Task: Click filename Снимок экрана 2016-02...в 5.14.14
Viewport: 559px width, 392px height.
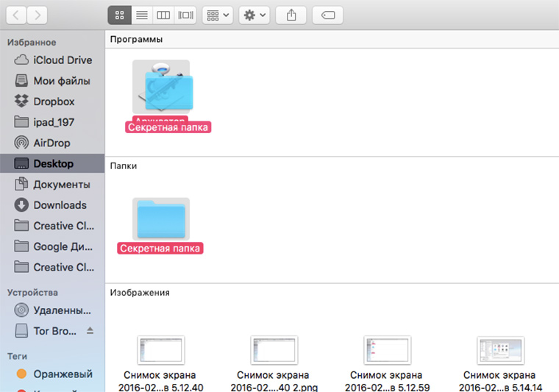Action: click(x=500, y=381)
